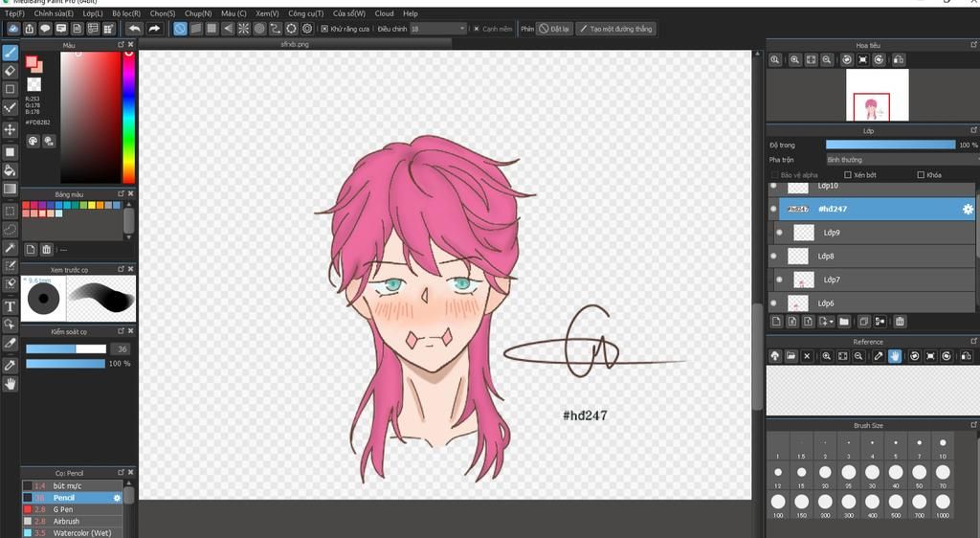Screen dimensions: 980x538
Task: Toggle visibility of layer Lớp6
Action: coord(773,303)
